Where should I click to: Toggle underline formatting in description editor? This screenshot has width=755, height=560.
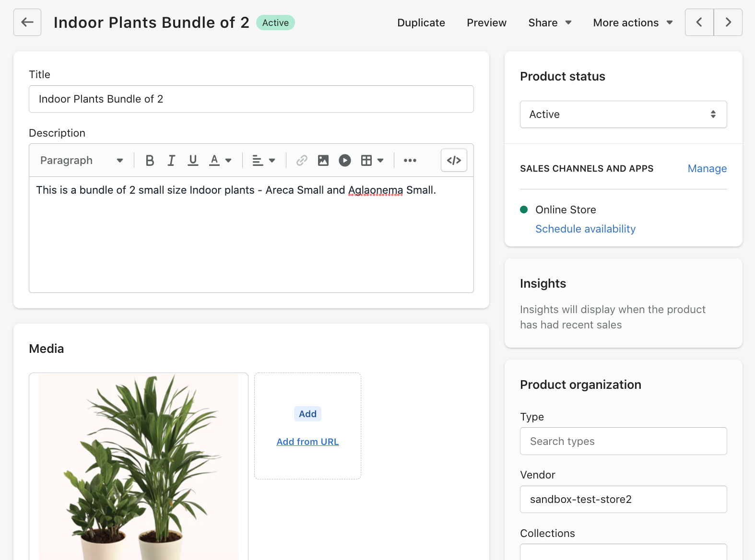193,161
